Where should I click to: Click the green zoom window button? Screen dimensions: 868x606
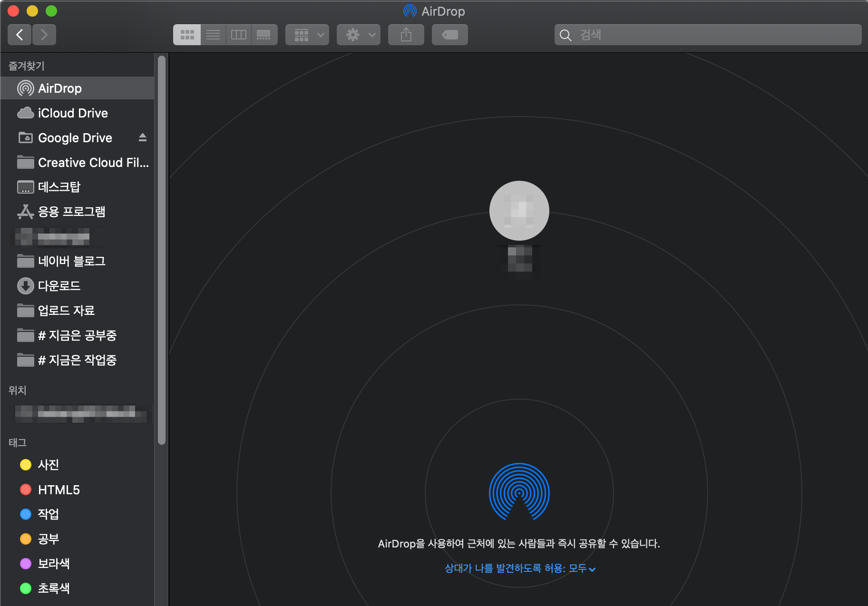pos(51,11)
